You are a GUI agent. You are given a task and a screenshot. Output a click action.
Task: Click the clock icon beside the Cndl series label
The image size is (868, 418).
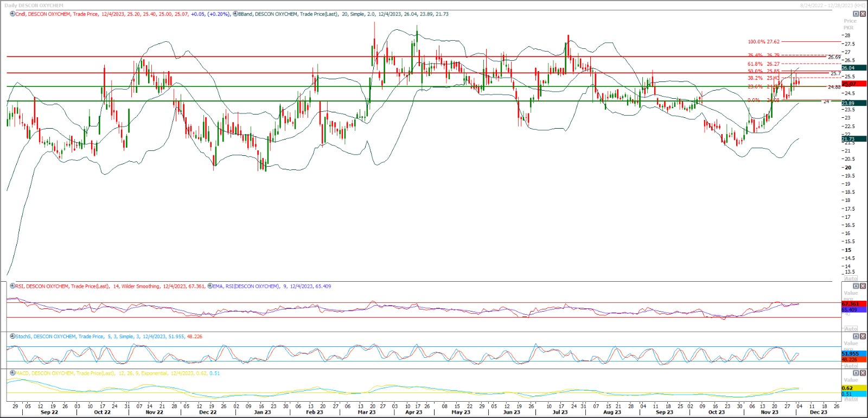coord(12,14)
